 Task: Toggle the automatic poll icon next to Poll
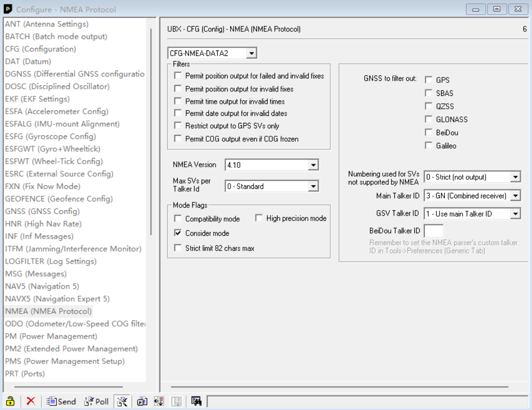click(x=122, y=401)
